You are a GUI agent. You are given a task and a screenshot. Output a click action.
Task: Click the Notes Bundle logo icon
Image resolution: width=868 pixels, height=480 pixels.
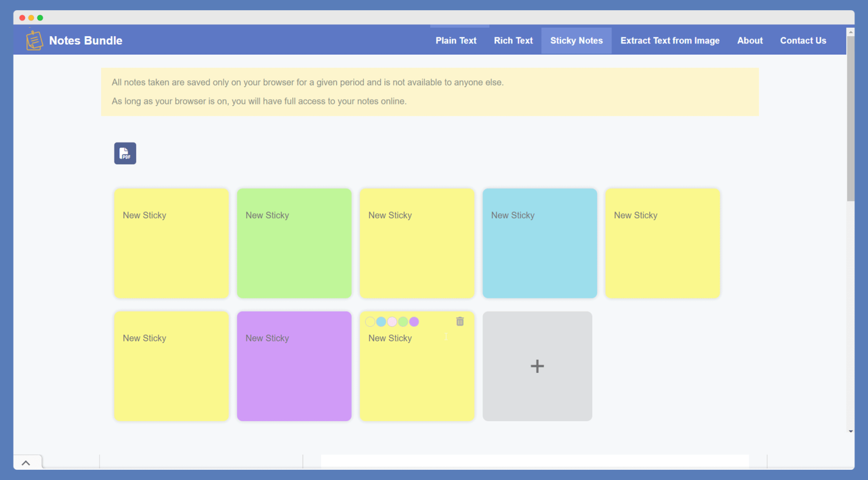tap(34, 40)
